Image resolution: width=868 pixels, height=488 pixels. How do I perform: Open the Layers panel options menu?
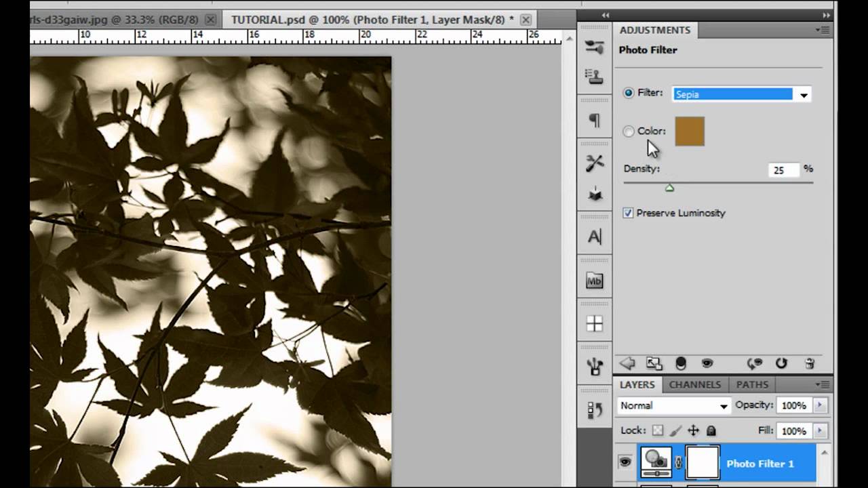click(x=823, y=384)
